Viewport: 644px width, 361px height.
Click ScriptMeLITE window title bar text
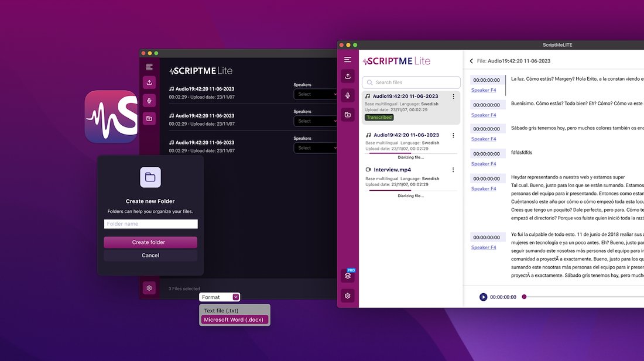coord(557,45)
